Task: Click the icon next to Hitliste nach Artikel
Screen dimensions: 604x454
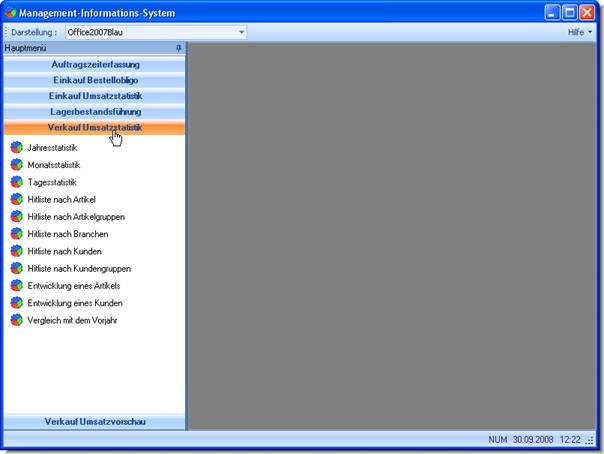Action: point(17,199)
